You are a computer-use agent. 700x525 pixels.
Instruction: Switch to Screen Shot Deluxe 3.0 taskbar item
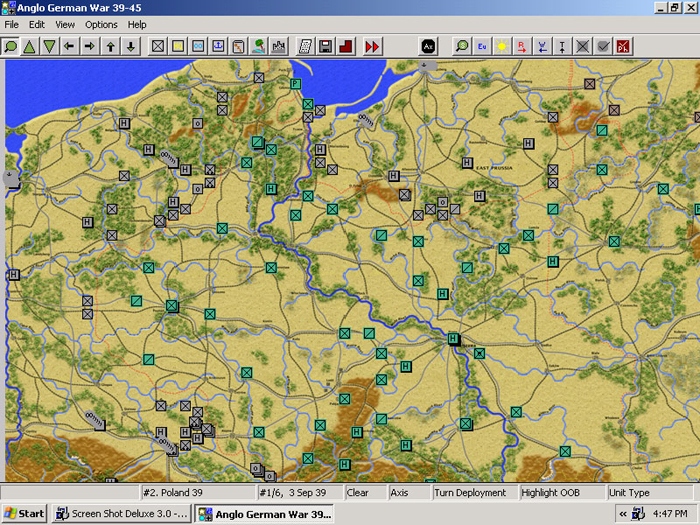[121, 513]
